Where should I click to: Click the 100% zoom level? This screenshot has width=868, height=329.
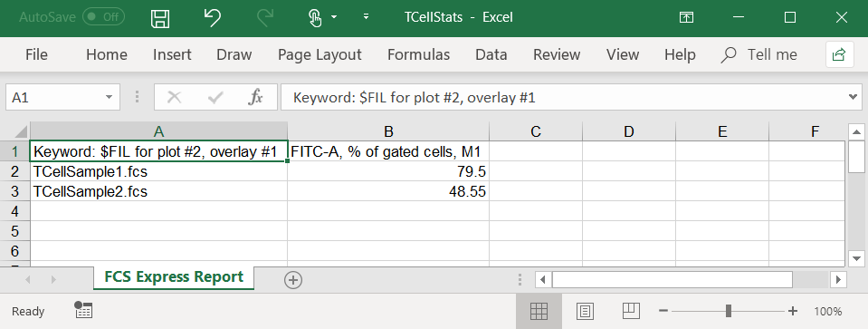click(x=828, y=311)
